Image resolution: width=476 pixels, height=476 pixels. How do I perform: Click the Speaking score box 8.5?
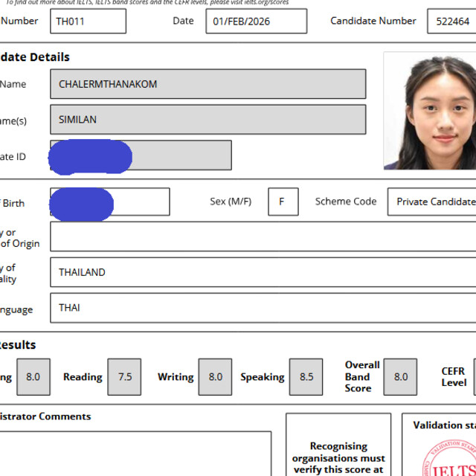point(306,377)
